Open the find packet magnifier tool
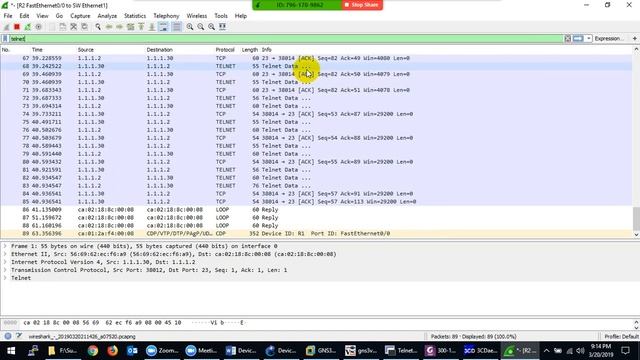The width and height of the screenshot is (640, 360). tap(98, 27)
